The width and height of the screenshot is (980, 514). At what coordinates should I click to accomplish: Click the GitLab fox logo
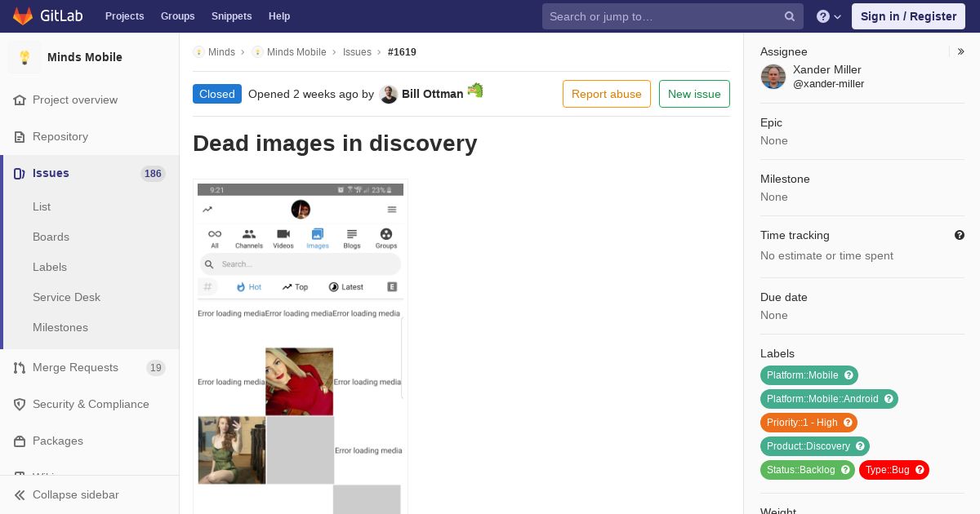[x=23, y=16]
